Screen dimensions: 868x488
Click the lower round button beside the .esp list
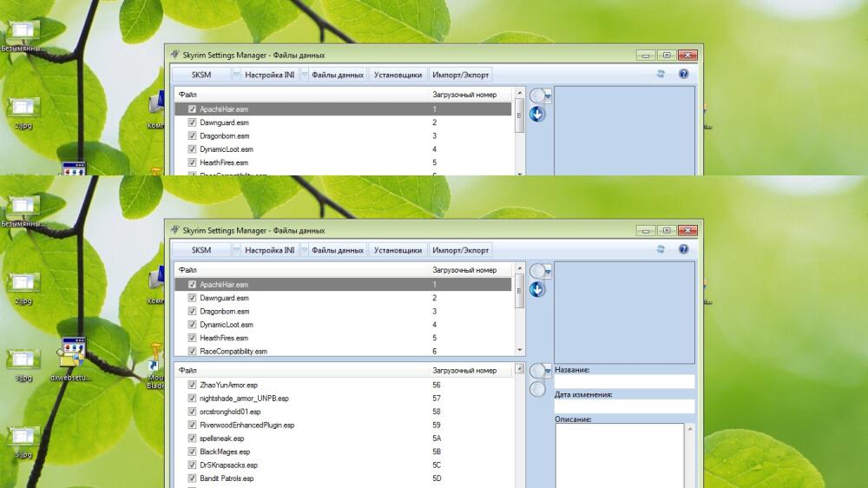click(x=537, y=389)
